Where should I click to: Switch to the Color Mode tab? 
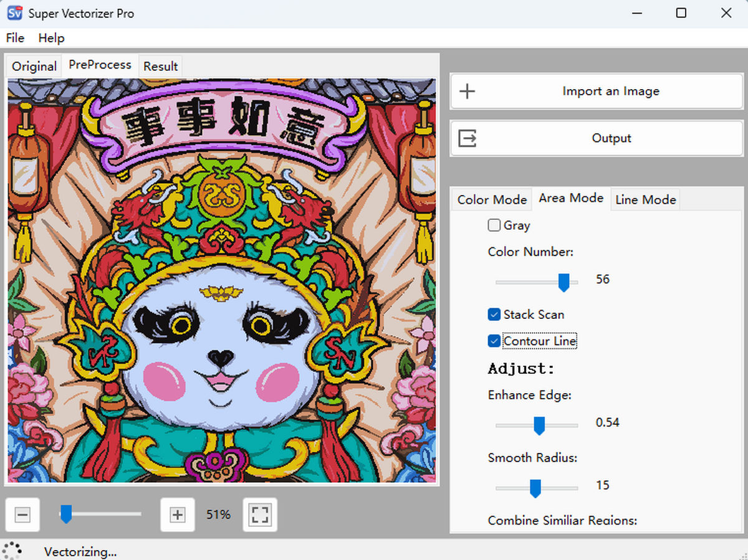coord(491,199)
